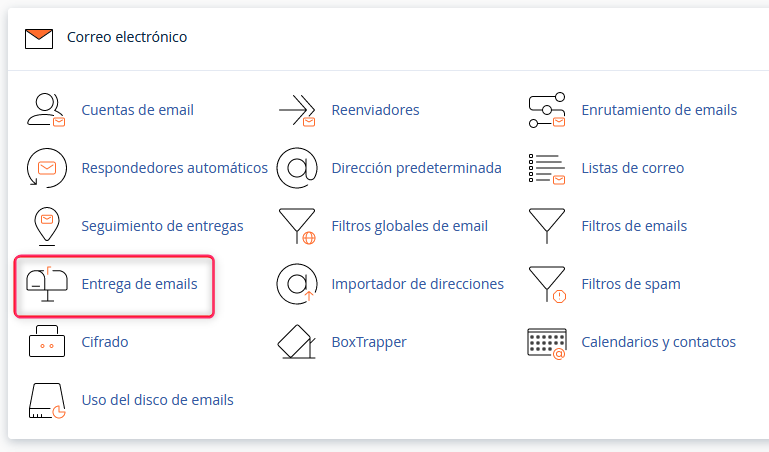
Task: Click the Calendarios y contactos icon
Action: 547,343
